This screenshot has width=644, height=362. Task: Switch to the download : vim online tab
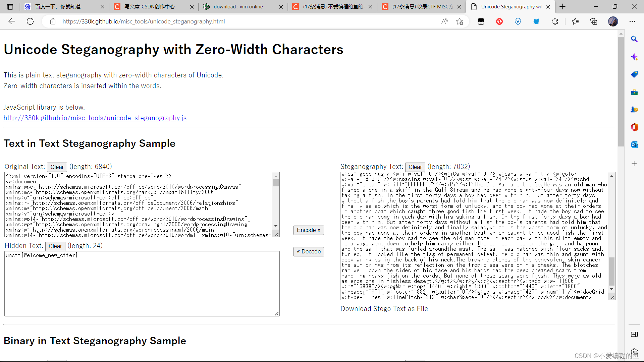tap(238, 7)
